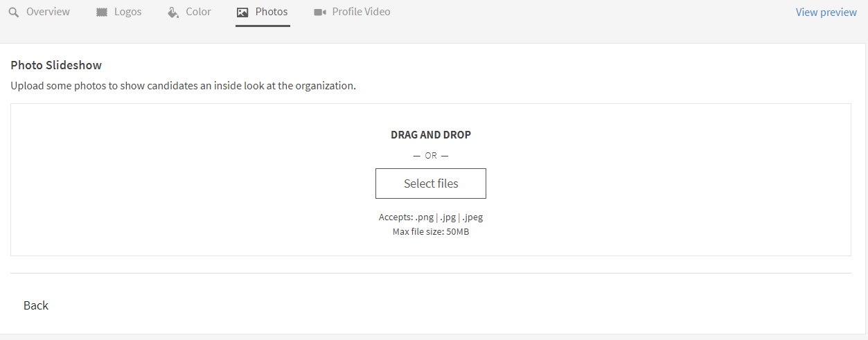The width and height of the screenshot is (868, 340).
Task: Click the magnifier icon beside Overview
Action: coord(14,12)
